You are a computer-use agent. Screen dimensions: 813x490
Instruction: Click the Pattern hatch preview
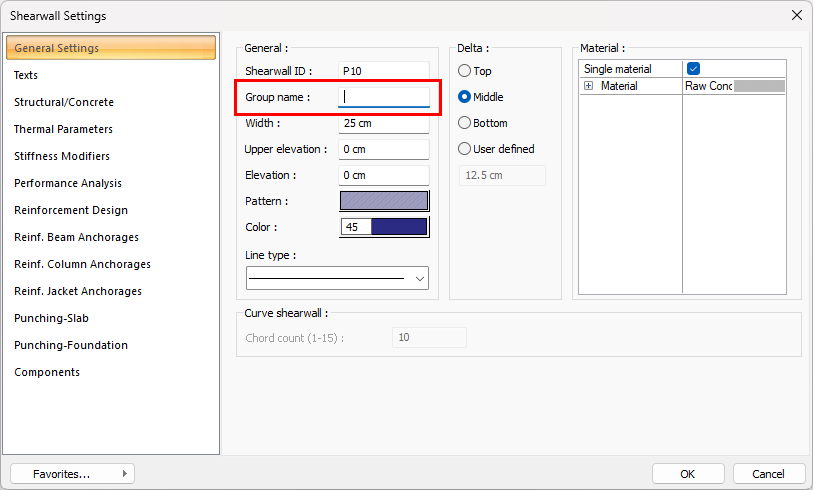pos(384,201)
